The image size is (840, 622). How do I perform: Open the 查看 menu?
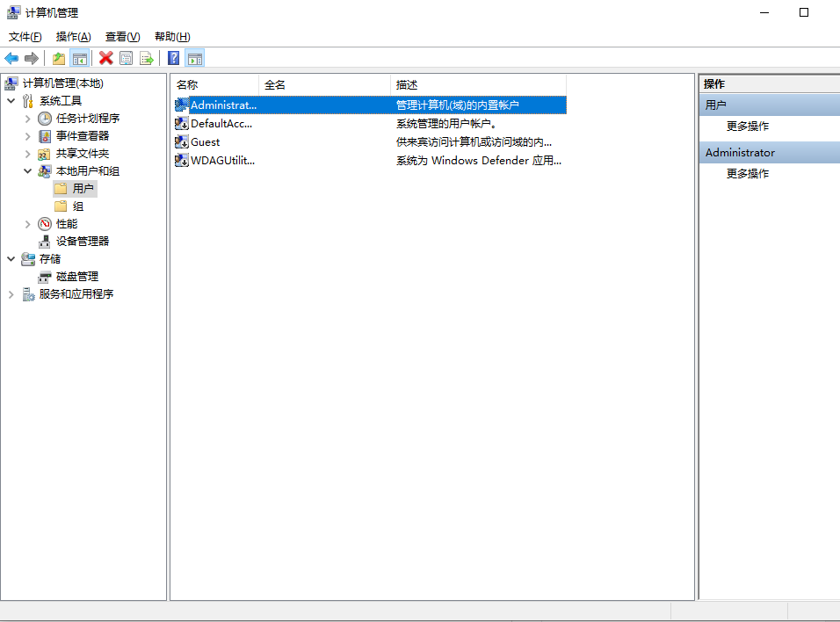click(122, 37)
